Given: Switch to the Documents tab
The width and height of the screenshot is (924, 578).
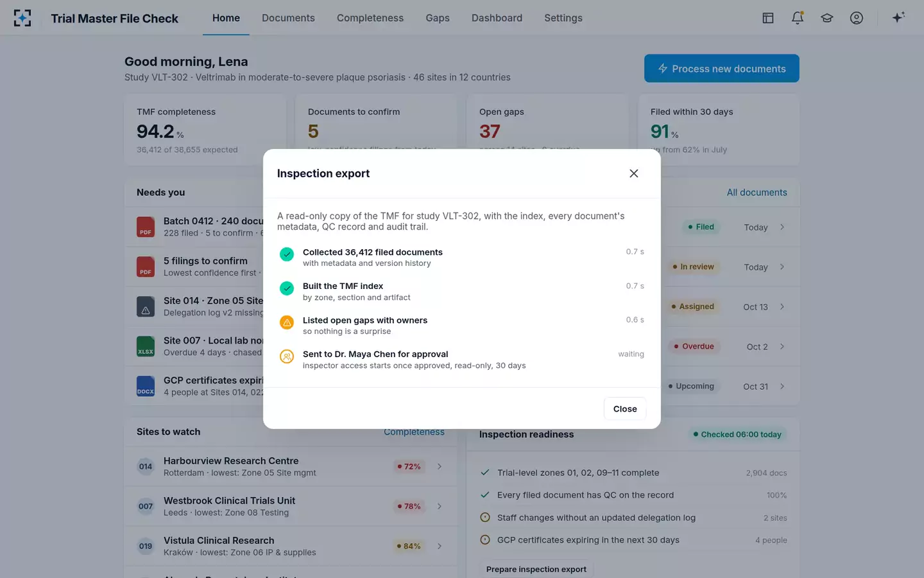Looking at the screenshot, I should (x=288, y=18).
